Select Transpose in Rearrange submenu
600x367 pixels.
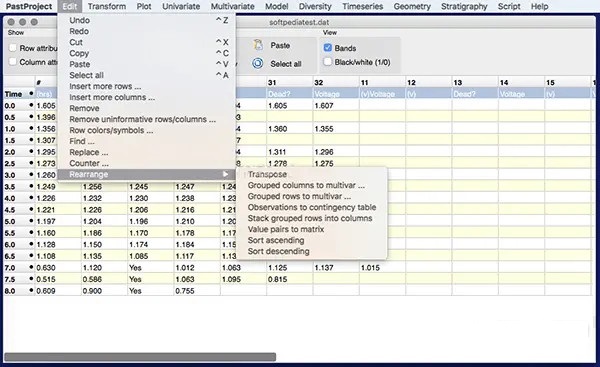tap(312, 175)
